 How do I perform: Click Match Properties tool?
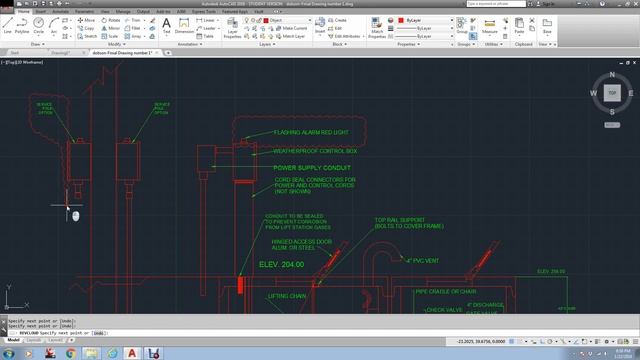pyautogui.click(x=377, y=28)
